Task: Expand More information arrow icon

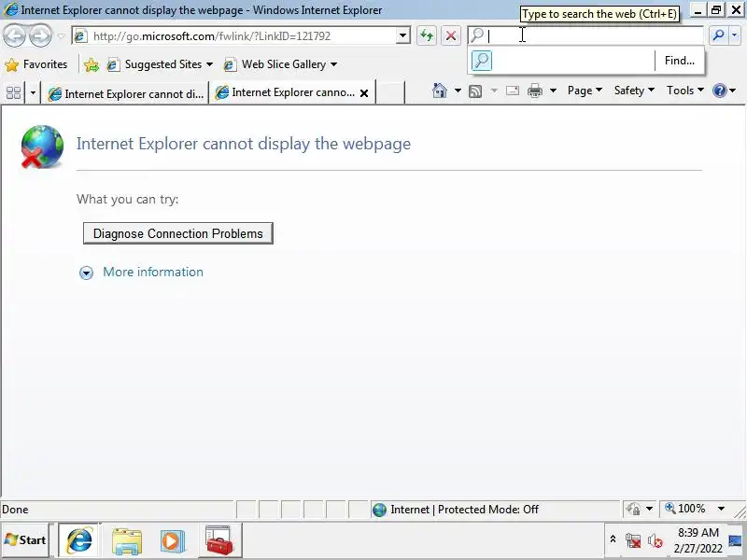Action: point(86,273)
